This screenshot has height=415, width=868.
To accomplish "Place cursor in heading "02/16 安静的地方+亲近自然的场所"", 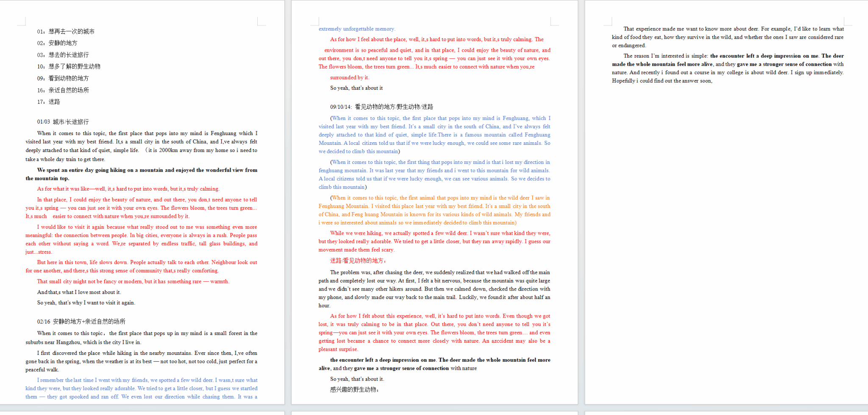I will tap(81, 321).
